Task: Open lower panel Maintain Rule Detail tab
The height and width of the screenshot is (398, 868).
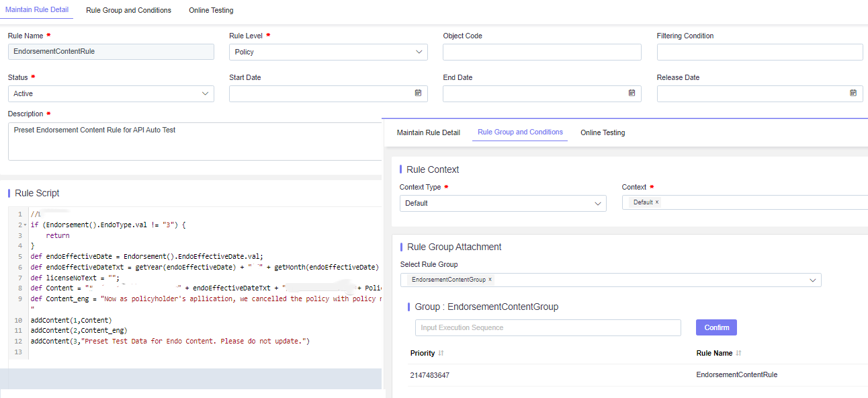Action: tap(429, 132)
